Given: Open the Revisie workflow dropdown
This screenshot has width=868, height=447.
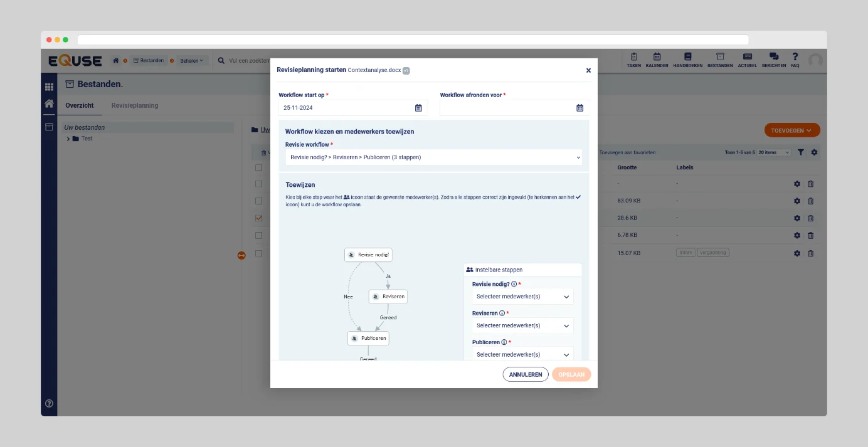Looking at the screenshot, I should tap(433, 157).
